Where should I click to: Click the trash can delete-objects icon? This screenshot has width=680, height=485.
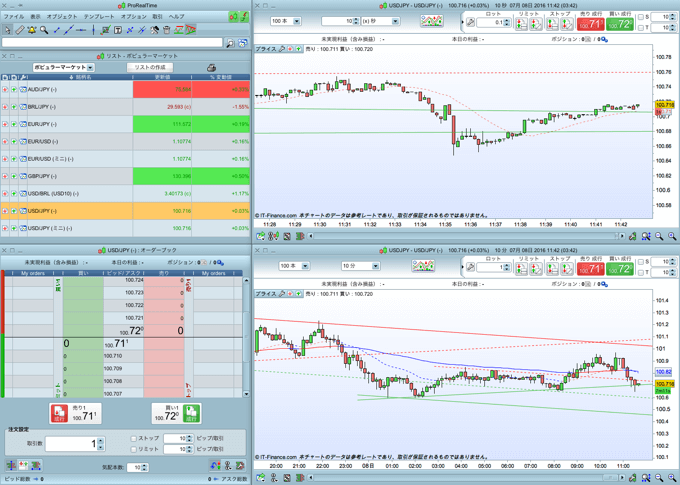click(167, 30)
